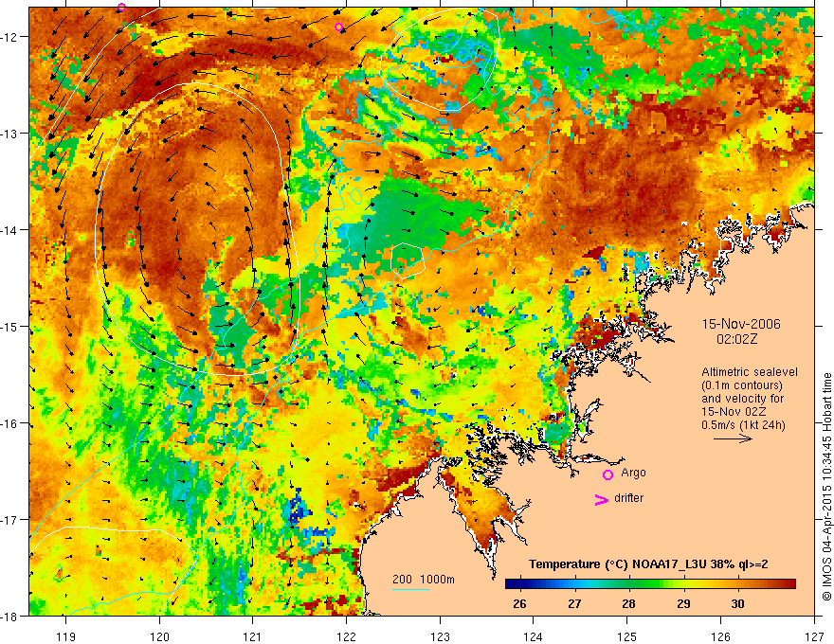Screen dimensions: 834x644
Task: Click the small white hexagonal sea-level contour near 122.7, -14.3
Action: coord(408,260)
